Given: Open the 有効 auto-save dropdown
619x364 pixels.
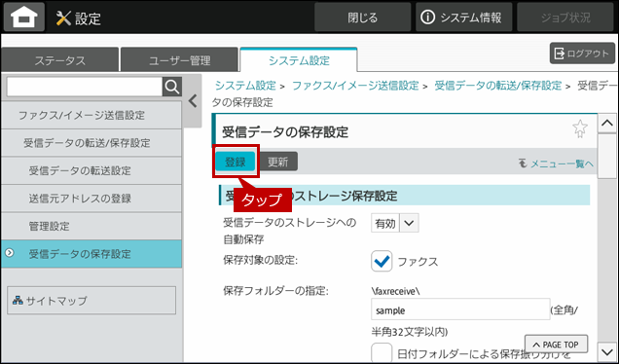Looking at the screenshot, I should tap(395, 223).
